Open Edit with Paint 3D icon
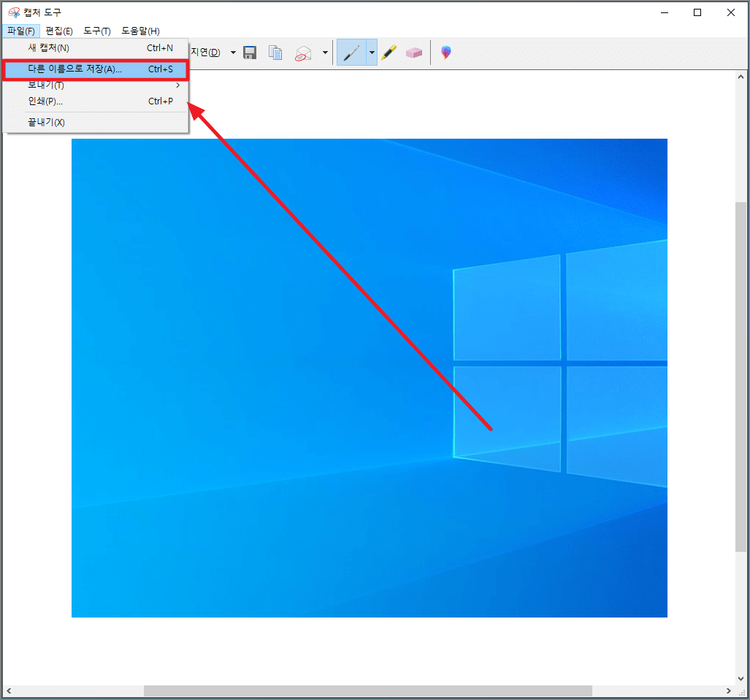 click(x=445, y=53)
